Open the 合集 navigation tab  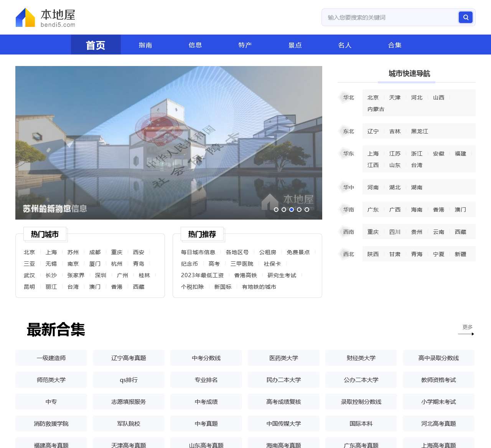pyautogui.click(x=395, y=45)
